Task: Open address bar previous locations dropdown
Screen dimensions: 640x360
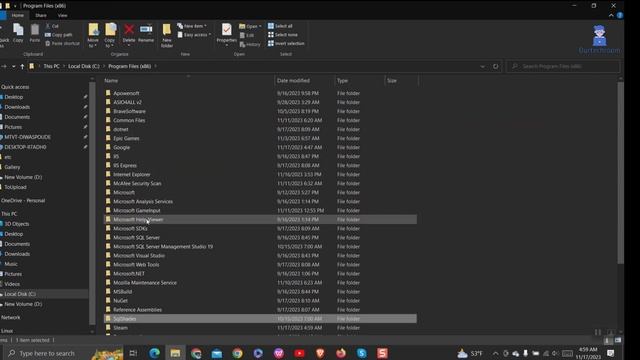Action: pyautogui.click(x=482, y=66)
